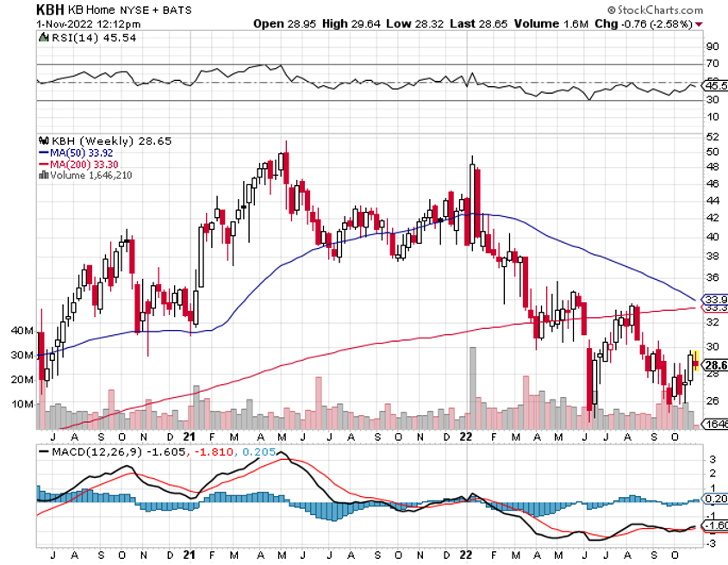
Task: Click the 1-Nov-2022 12:12pm timestamp
Action: click(x=88, y=23)
